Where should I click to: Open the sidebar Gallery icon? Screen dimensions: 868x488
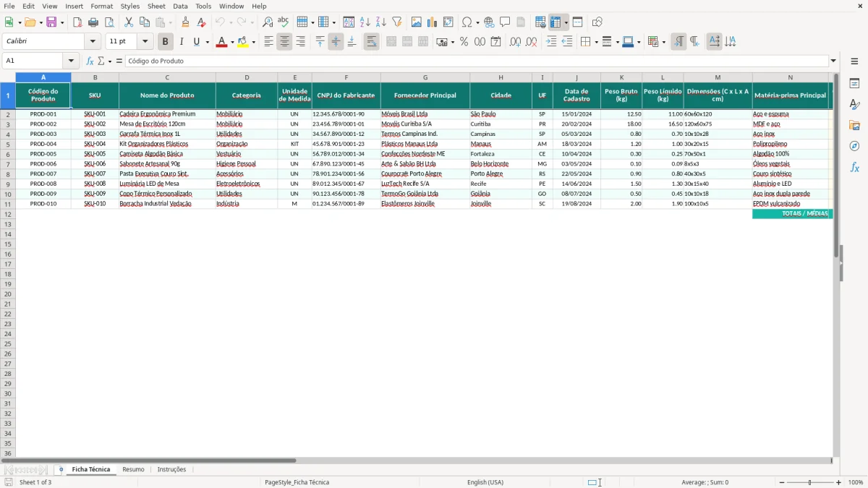[854, 126]
